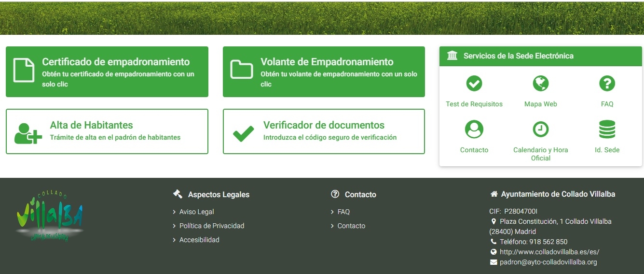Viewport: 644px width, 274px height.
Task: Open Aviso Legal footer link
Action: tap(196, 212)
